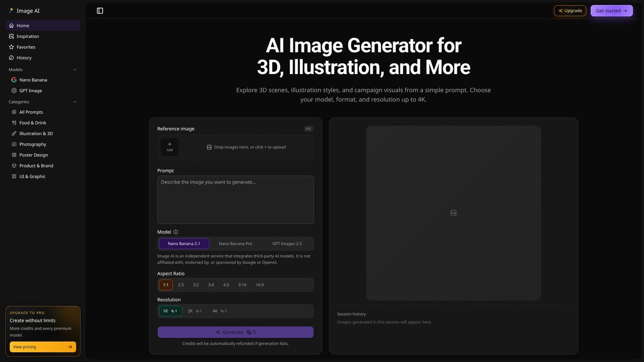Choose the 4:3 aspect ratio
Screen dimensions: 644x362
(x=226, y=285)
